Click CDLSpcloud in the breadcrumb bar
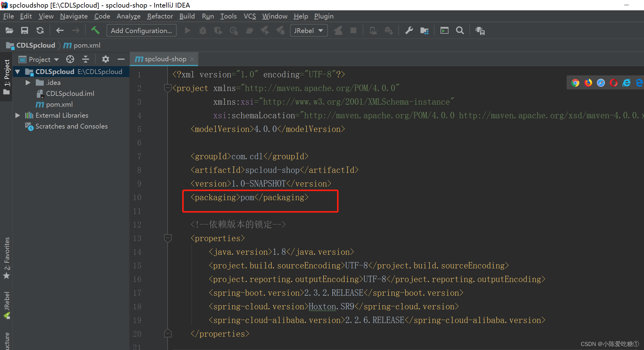The image size is (644, 350). [x=35, y=45]
